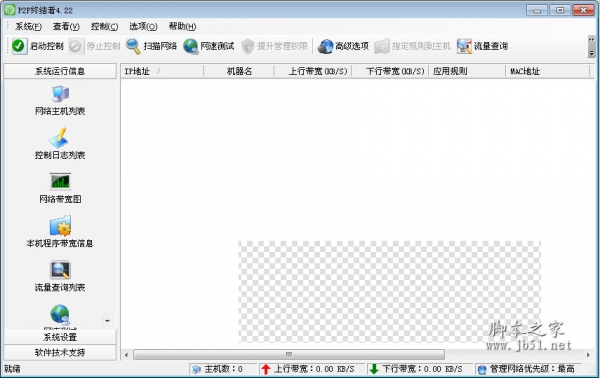600x378 pixels.
Task: Sort by 上行带宽(KB/S) column header
Action: [313, 71]
